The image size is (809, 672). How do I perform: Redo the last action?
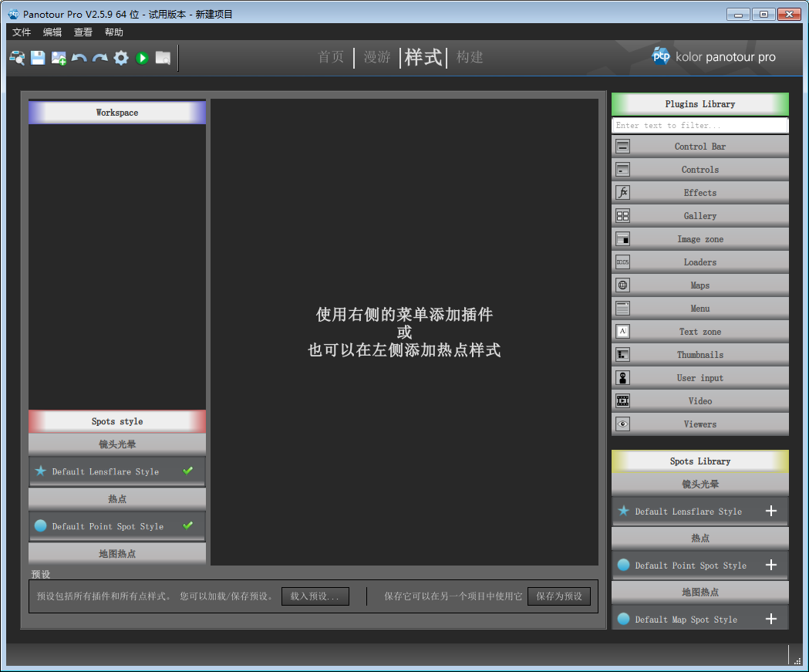100,58
